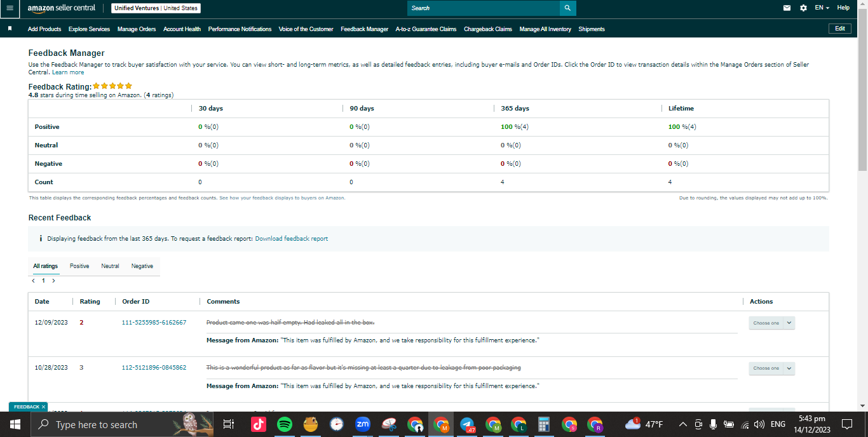The image size is (868, 437).
Task: Open A-to-z Guarantee Claims
Action: [426, 29]
